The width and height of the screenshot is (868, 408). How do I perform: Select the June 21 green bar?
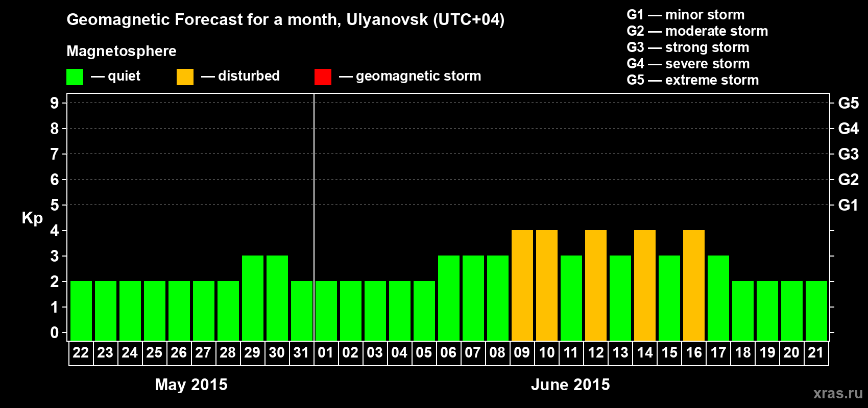pyautogui.click(x=816, y=311)
